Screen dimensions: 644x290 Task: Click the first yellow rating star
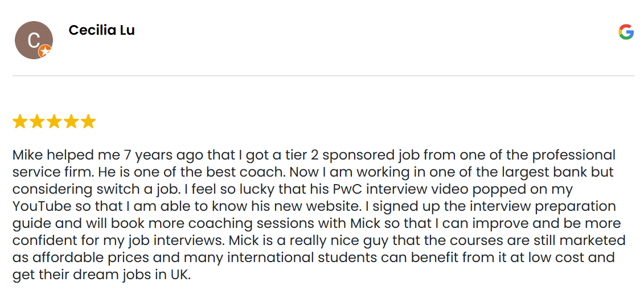click(20, 121)
